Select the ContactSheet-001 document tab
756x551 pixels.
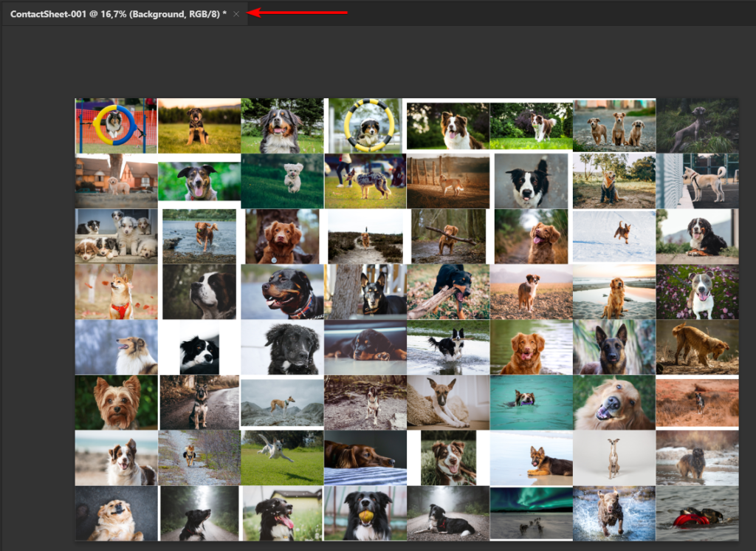point(118,14)
